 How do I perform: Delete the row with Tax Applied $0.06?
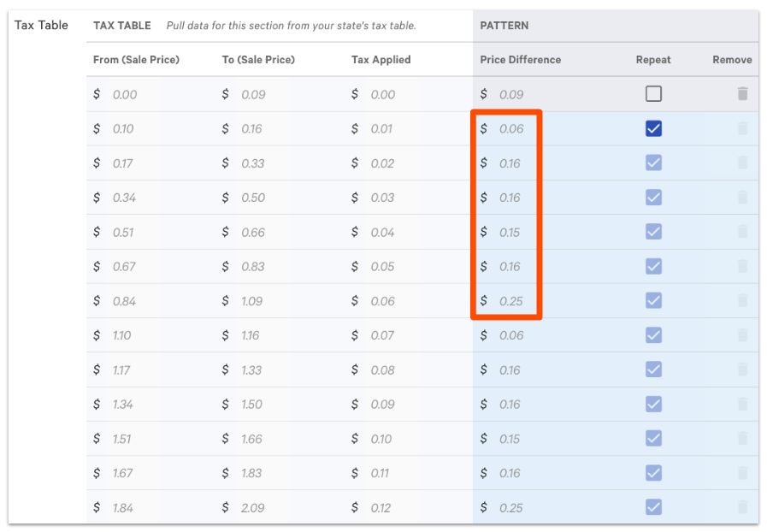click(x=742, y=301)
